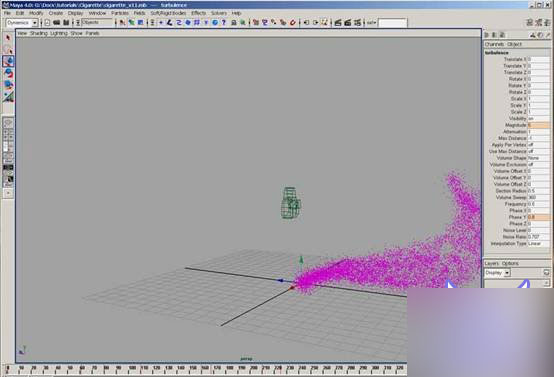Click Select by object type icon
The width and height of the screenshot is (554, 377).
click(131, 23)
